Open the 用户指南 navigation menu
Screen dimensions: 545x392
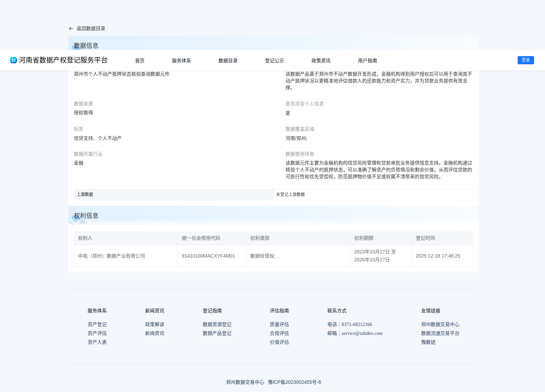368,61
